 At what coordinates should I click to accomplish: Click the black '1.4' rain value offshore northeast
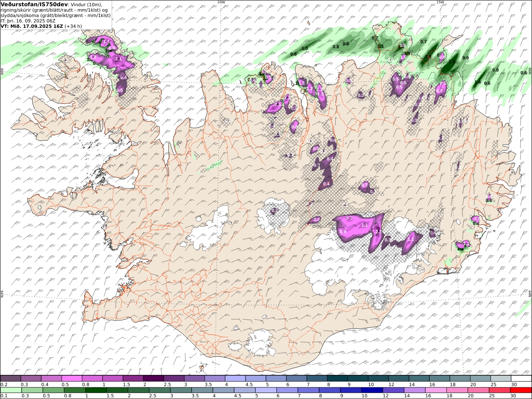pos(478,82)
